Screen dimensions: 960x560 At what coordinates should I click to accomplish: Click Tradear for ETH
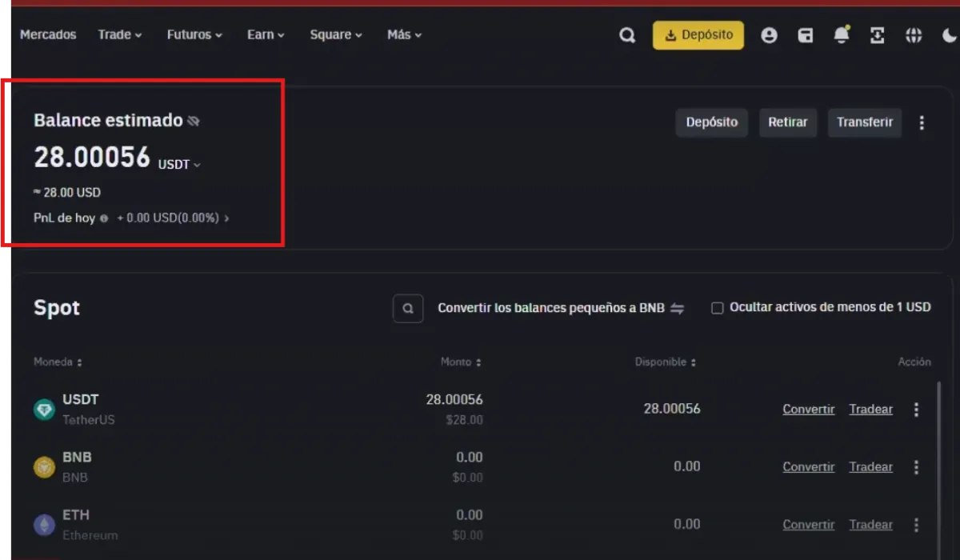(x=871, y=525)
